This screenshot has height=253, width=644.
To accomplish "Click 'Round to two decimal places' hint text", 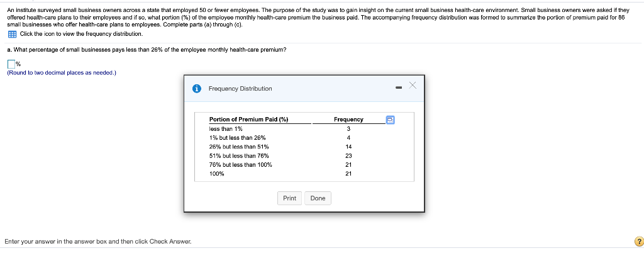I will click(62, 73).
